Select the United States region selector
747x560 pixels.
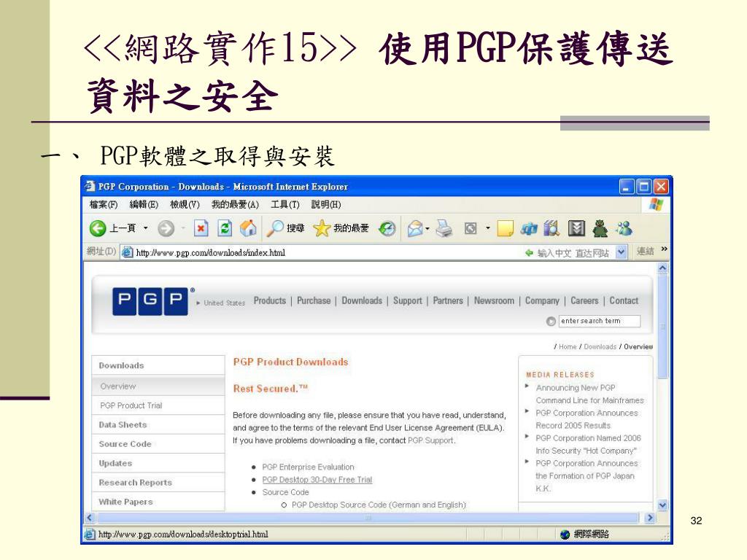click(x=221, y=303)
